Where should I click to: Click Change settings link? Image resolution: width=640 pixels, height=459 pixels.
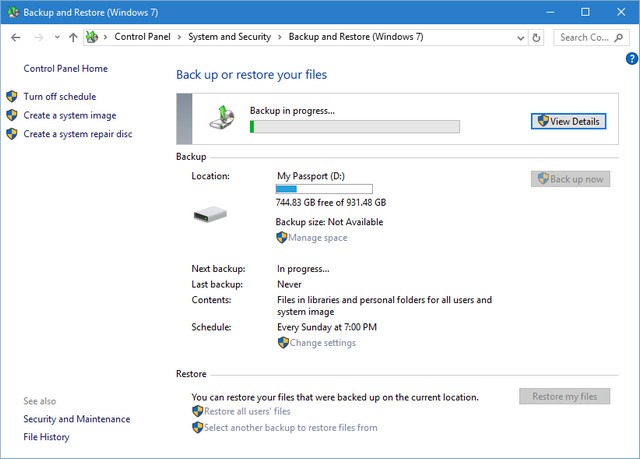322,343
